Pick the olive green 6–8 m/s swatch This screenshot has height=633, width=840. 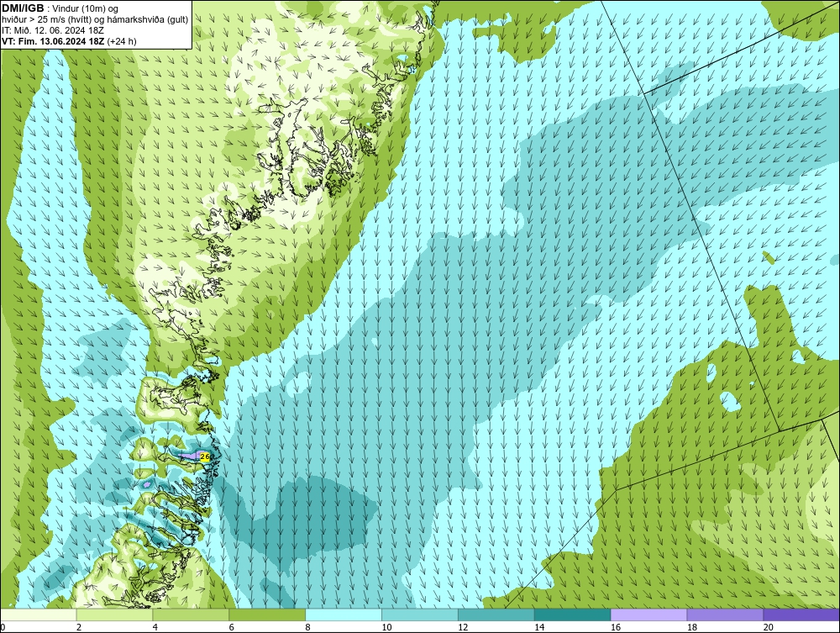pyautogui.click(x=267, y=615)
